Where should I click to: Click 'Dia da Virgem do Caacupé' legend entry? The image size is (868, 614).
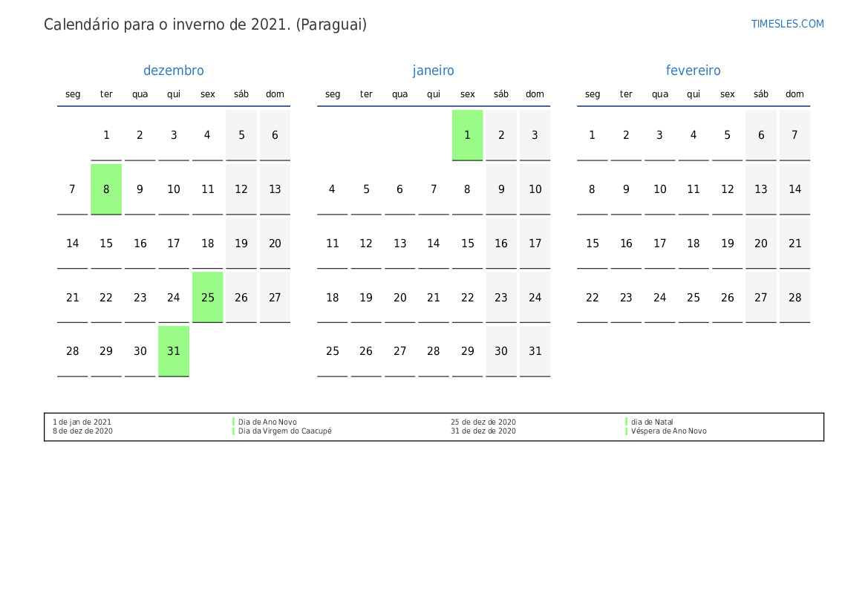click(284, 431)
